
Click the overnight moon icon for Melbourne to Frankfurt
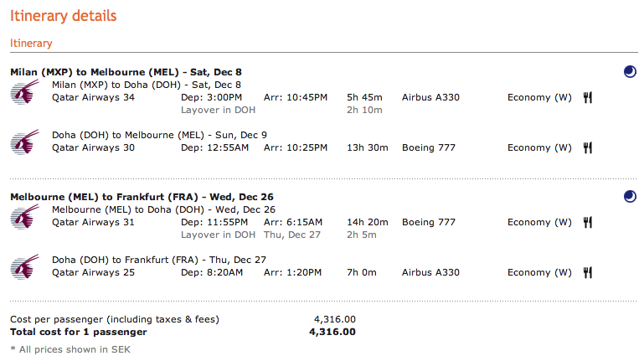[x=630, y=197]
